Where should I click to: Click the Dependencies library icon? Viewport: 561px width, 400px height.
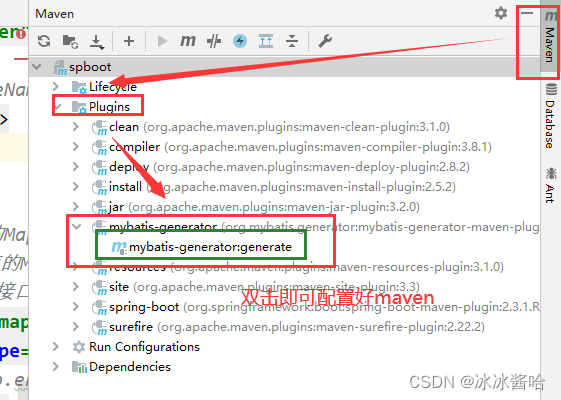coord(79,367)
